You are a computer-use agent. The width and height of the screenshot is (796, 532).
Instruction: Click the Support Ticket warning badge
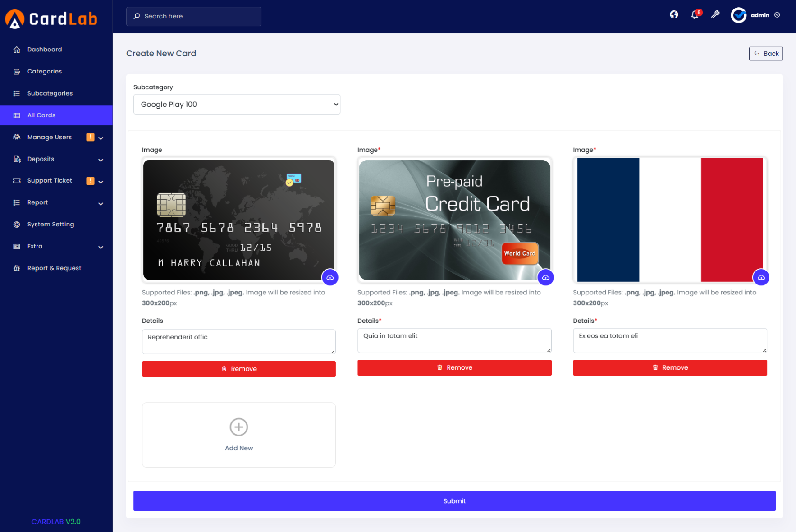[90, 180]
